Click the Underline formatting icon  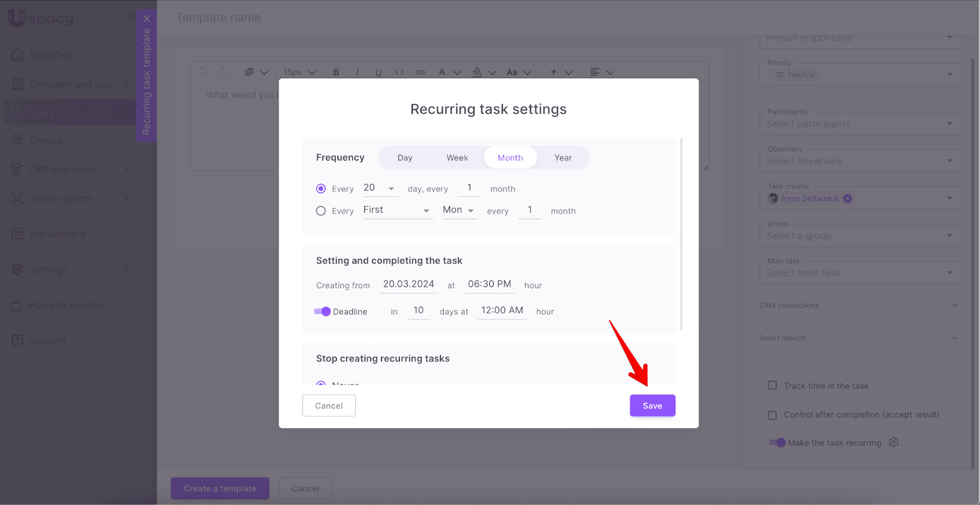click(379, 72)
